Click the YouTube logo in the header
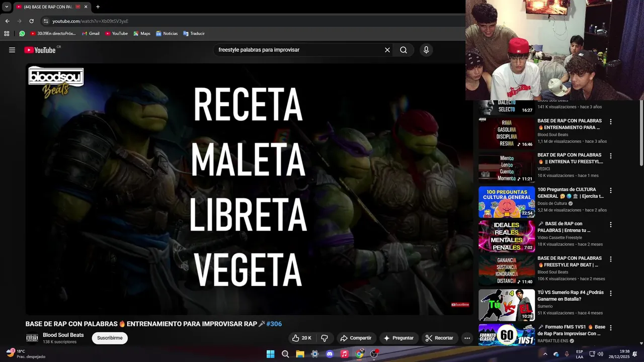 click(x=40, y=50)
